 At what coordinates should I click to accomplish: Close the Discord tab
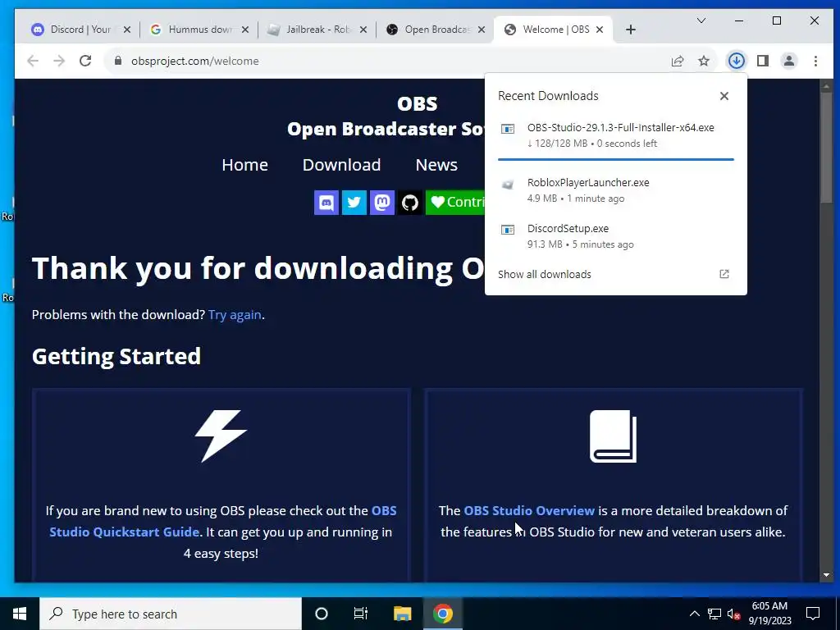(127, 30)
